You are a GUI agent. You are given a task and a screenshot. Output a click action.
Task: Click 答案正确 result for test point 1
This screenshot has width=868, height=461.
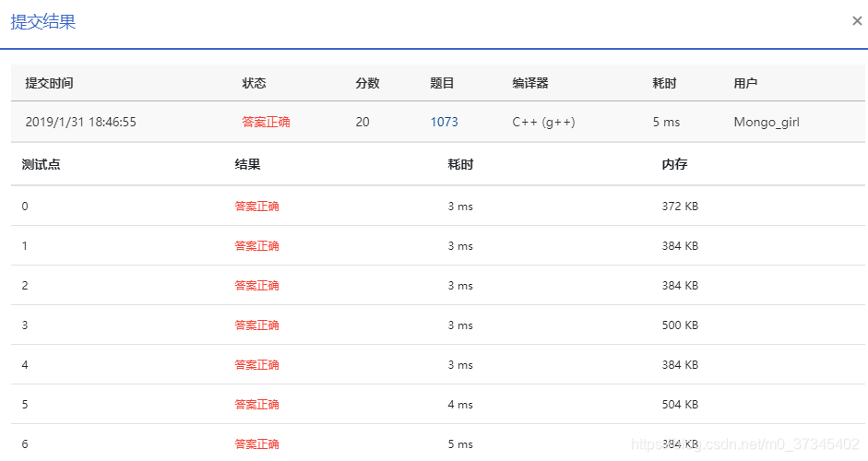pyautogui.click(x=256, y=246)
